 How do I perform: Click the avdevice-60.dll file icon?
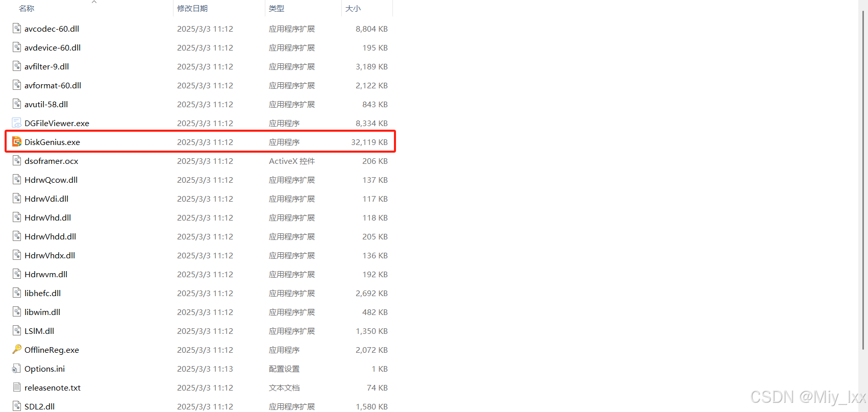click(x=17, y=47)
